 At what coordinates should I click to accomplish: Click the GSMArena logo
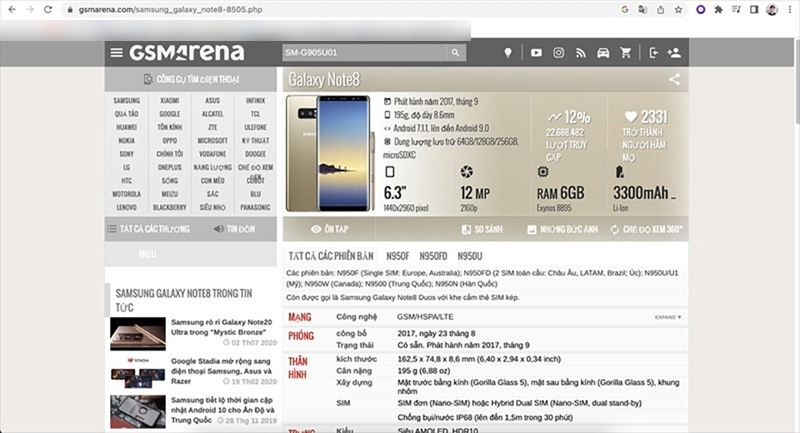(187, 53)
